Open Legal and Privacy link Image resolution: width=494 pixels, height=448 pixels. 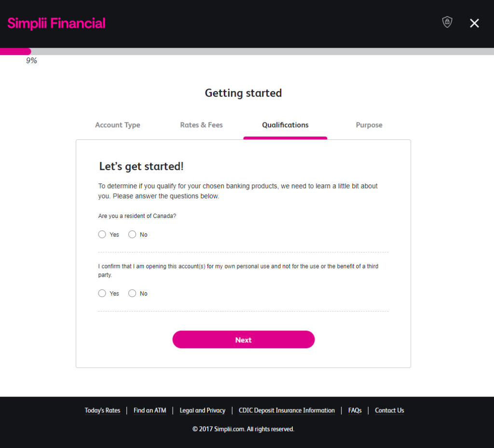(x=202, y=410)
